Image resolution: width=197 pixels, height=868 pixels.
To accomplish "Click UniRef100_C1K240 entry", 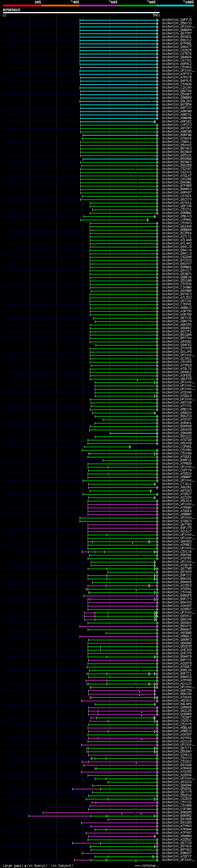I will coord(177,88).
